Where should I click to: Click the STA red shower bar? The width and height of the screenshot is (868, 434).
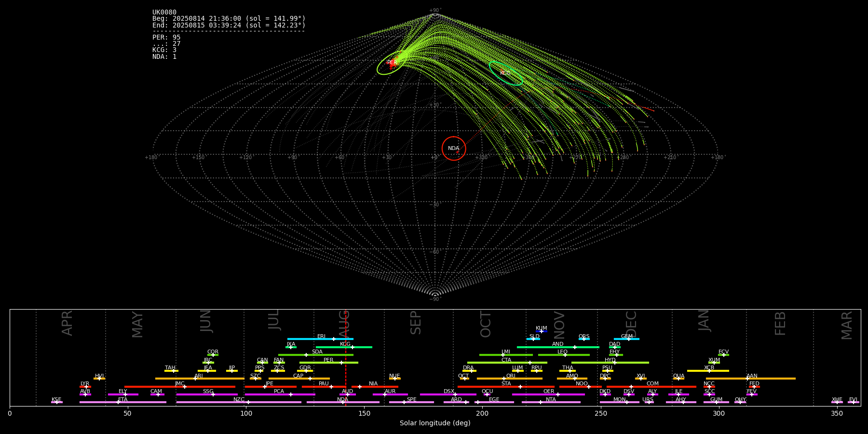pos(506,387)
